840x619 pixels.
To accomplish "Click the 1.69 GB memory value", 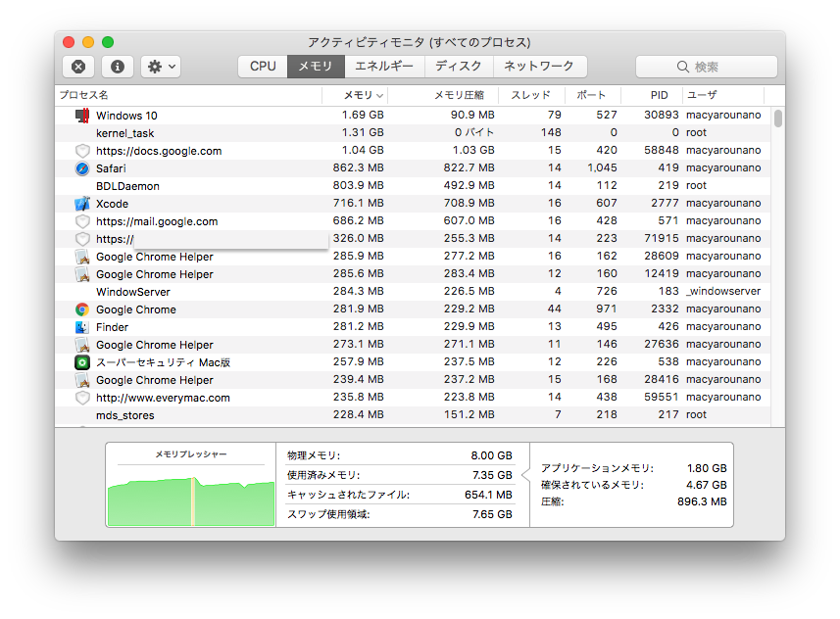I will (x=363, y=116).
